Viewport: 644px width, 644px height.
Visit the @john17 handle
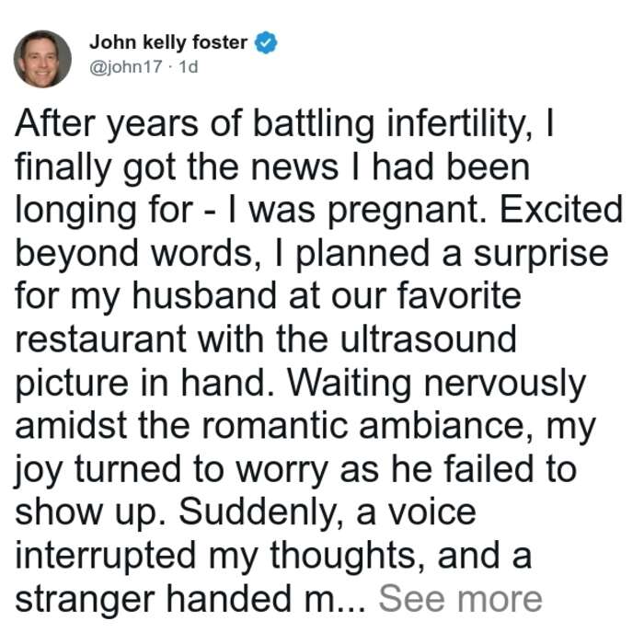pyautogui.click(x=126, y=66)
